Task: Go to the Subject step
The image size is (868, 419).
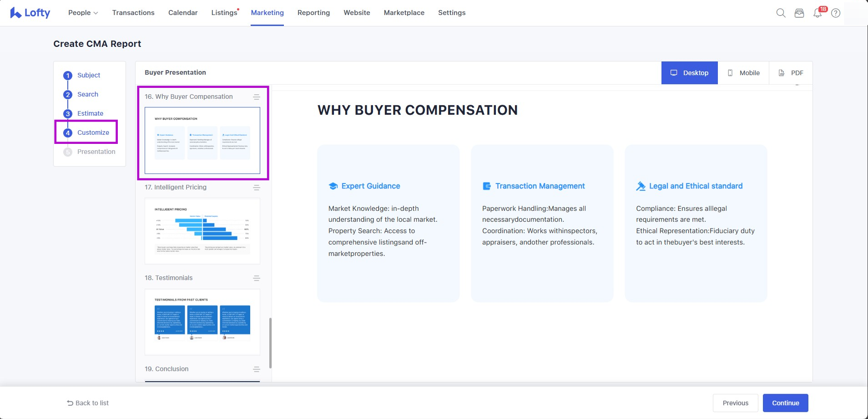Action: (x=88, y=75)
